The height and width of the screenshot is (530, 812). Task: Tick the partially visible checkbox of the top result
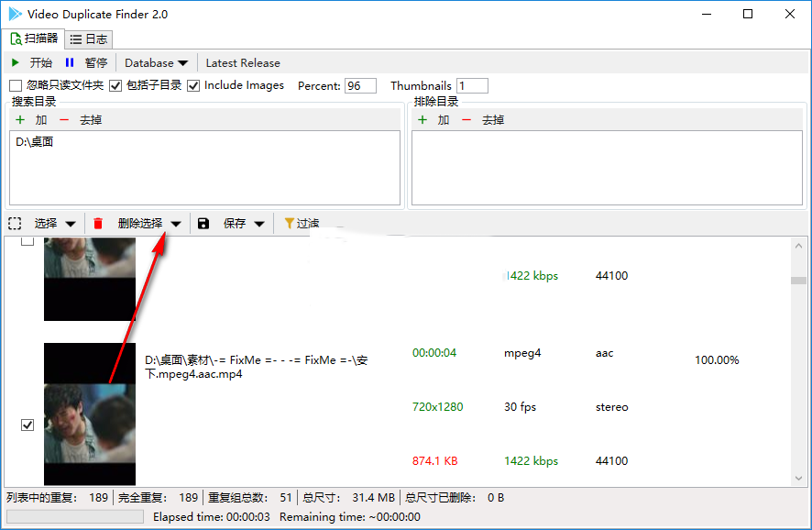(x=27, y=241)
